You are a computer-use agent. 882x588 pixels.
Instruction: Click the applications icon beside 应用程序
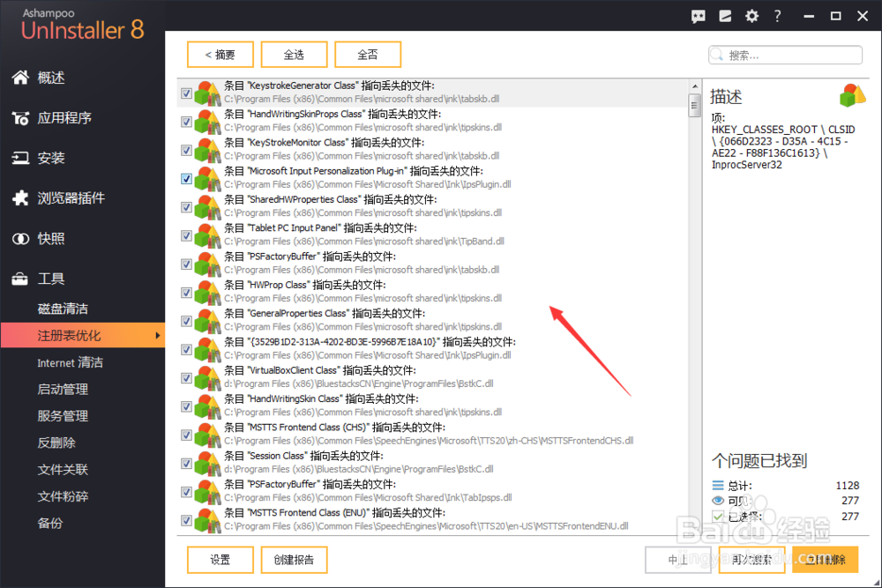[21, 118]
